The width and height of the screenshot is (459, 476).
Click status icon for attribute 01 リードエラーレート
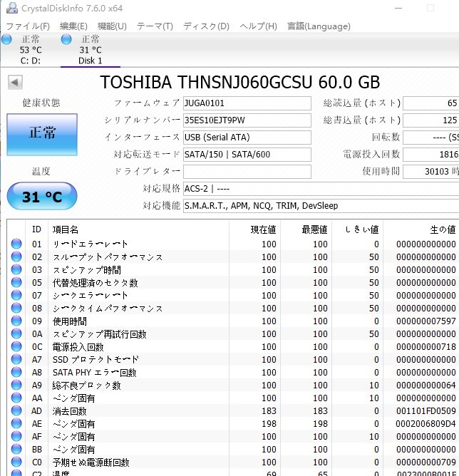tap(16, 244)
